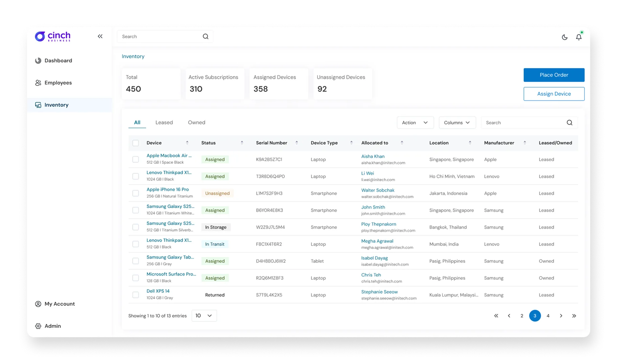Screen dimensions: 617x364
Task: Tick the checkbox for the Dell XPS 14
Action: point(136,295)
